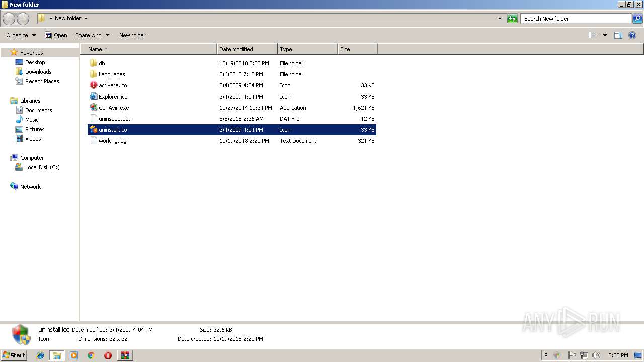644x362 pixels.
Task: Click the Explorer folder taskbar button
Action: [x=57, y=355]
